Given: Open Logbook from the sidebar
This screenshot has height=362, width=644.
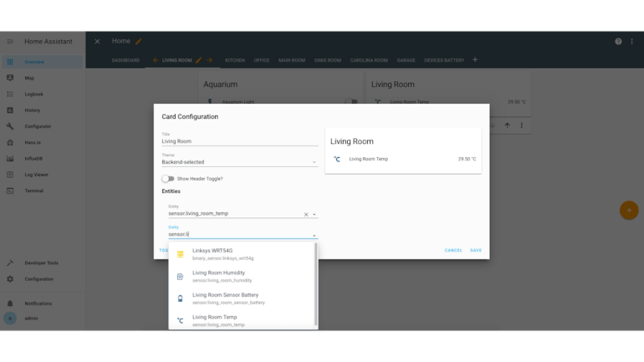Looking at the screenshot, I should [43, 94].
